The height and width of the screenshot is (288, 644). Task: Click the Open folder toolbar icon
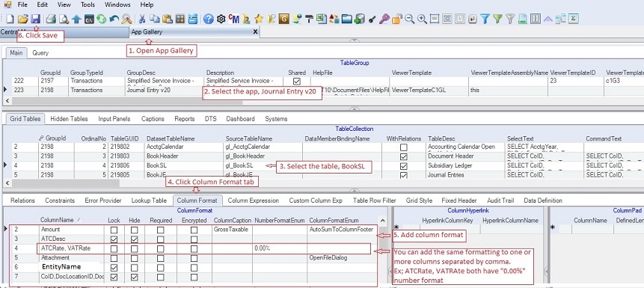[22, 19]
